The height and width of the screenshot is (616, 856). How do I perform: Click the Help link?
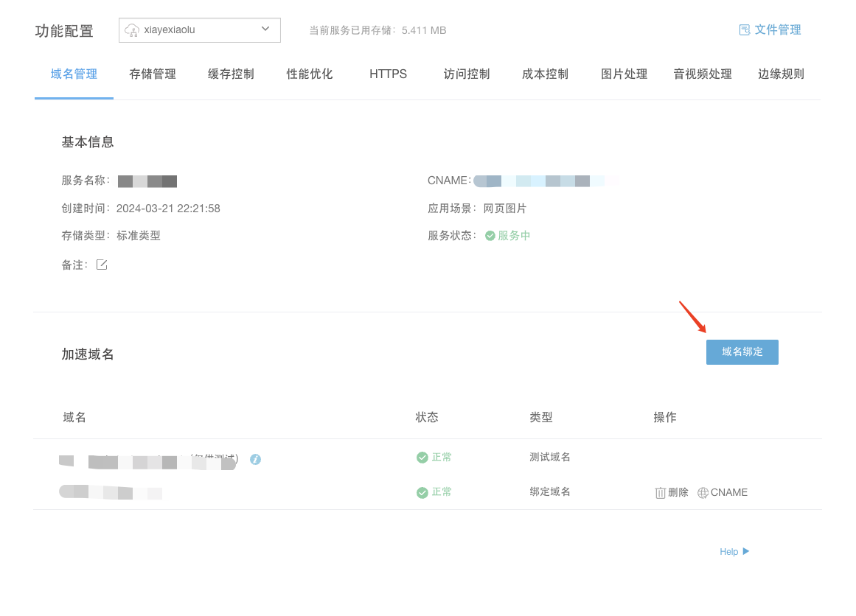pyautogui.click(x=728, y=552)
